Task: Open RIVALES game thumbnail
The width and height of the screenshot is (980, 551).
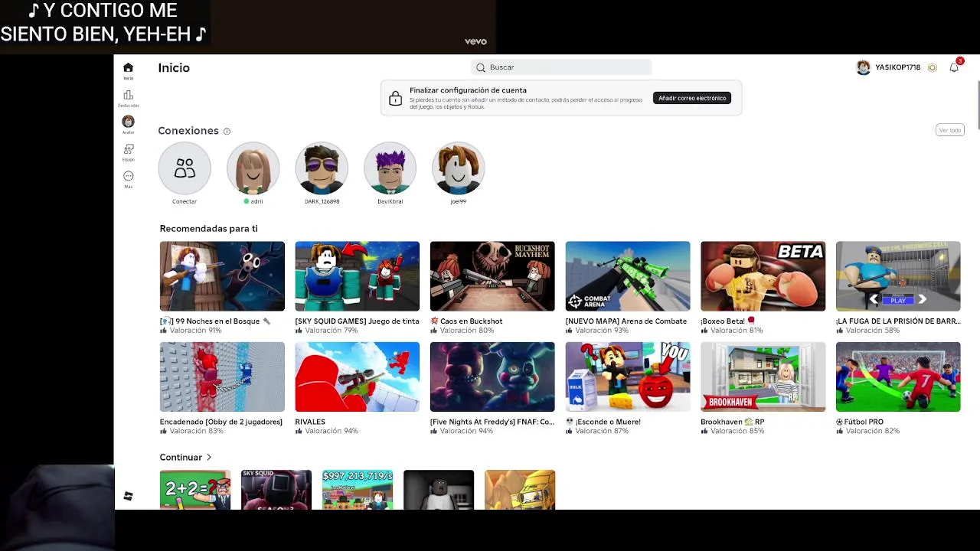Action: (x=357, y=377)
